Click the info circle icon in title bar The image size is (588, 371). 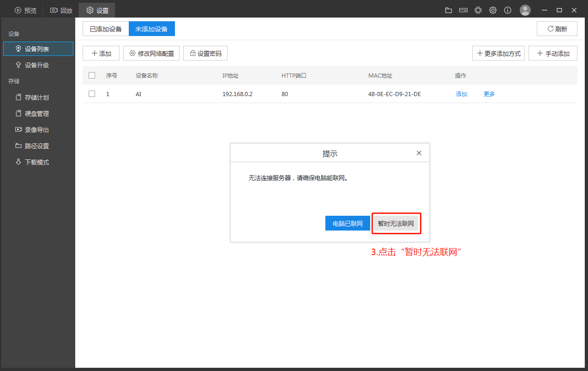(508, 10)
